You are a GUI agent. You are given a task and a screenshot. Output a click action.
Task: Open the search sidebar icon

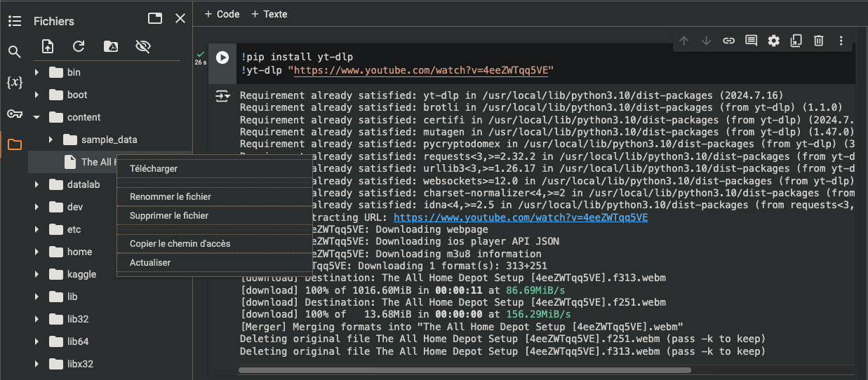(14, 51)
